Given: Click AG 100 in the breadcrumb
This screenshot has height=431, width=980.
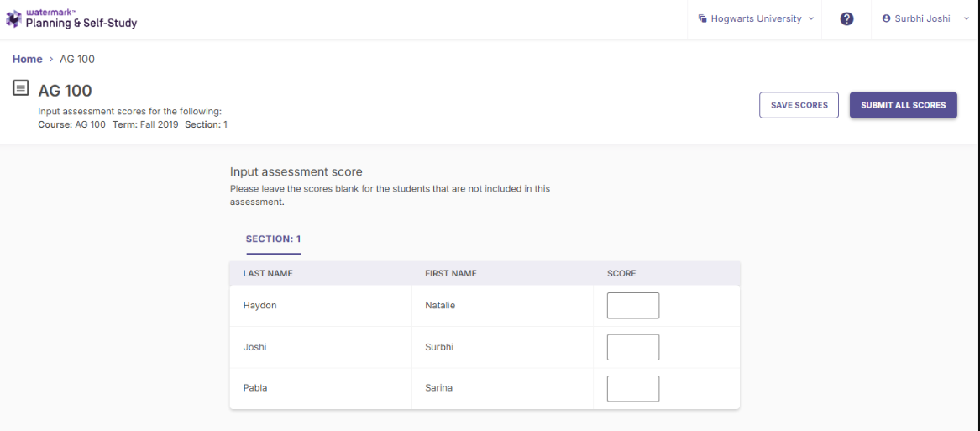Looking at the screenshot, I should 77,59.
